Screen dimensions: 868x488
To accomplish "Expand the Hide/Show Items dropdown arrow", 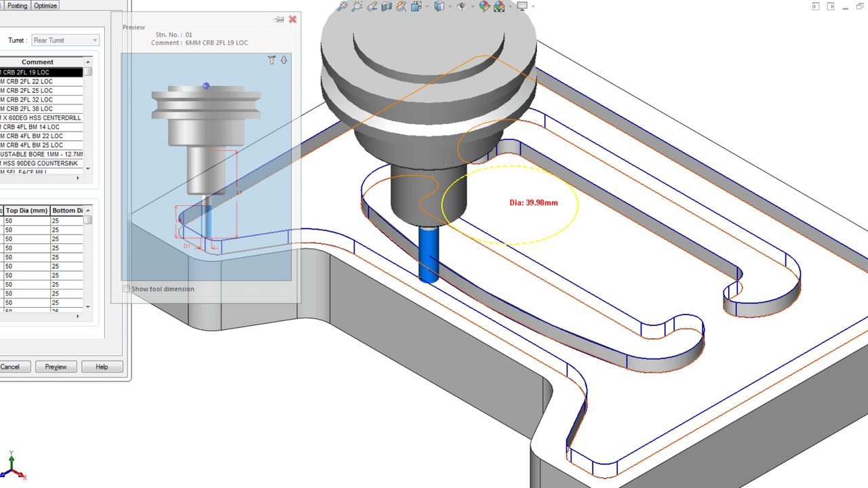I will pyautogui.click(x=471, y=7).
